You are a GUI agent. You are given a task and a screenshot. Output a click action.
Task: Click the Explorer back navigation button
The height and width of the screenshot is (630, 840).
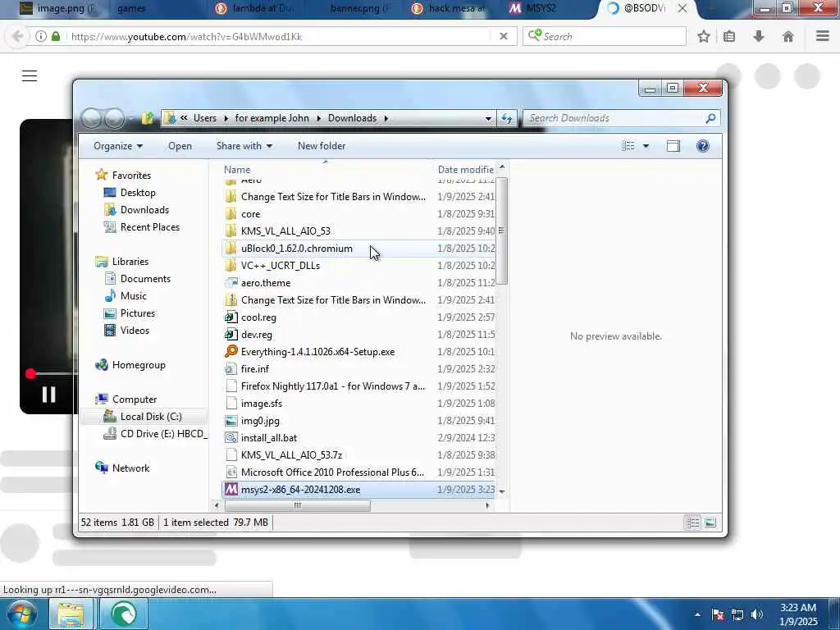point(92,118)
